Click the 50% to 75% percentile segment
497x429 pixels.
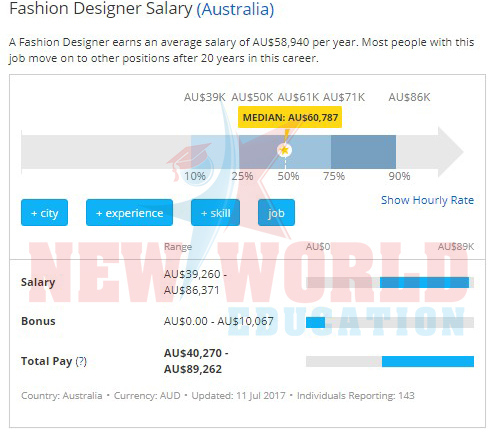(x=308, y=152)
